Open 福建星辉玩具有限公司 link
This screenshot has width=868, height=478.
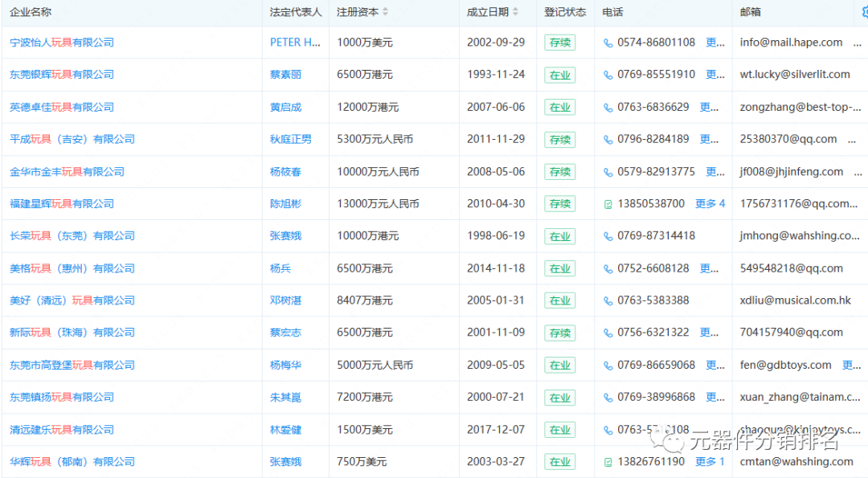(62, 204)
